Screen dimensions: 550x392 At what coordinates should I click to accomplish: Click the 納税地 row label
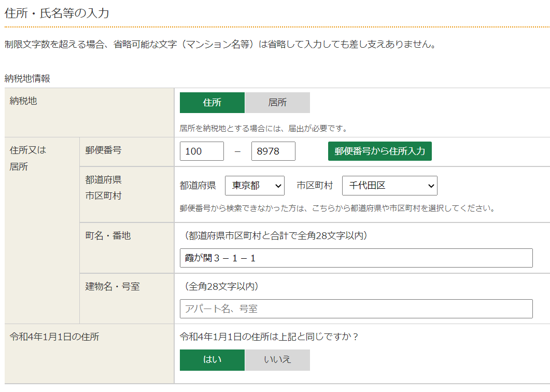(23, 101)
